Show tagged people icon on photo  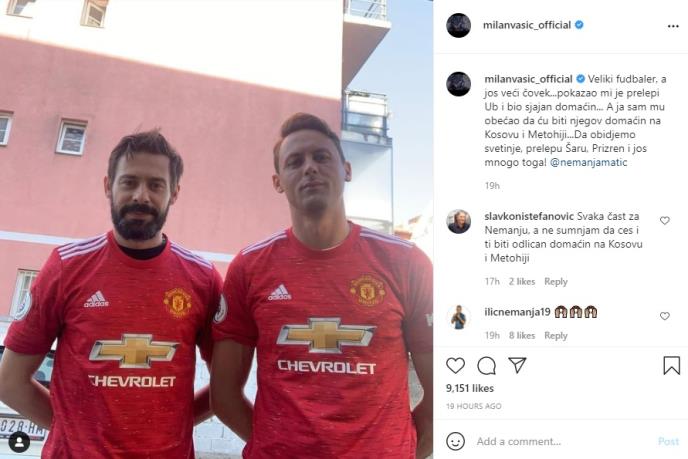[19, 442]
